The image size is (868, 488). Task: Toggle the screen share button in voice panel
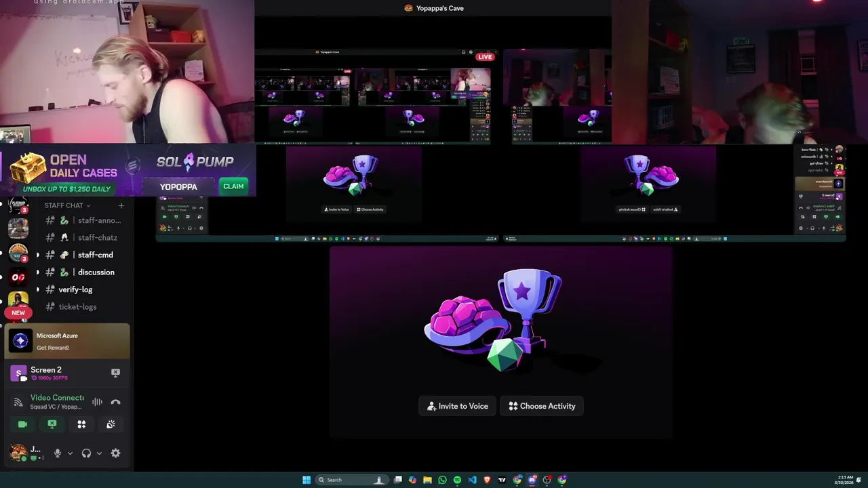coord(52,424)
